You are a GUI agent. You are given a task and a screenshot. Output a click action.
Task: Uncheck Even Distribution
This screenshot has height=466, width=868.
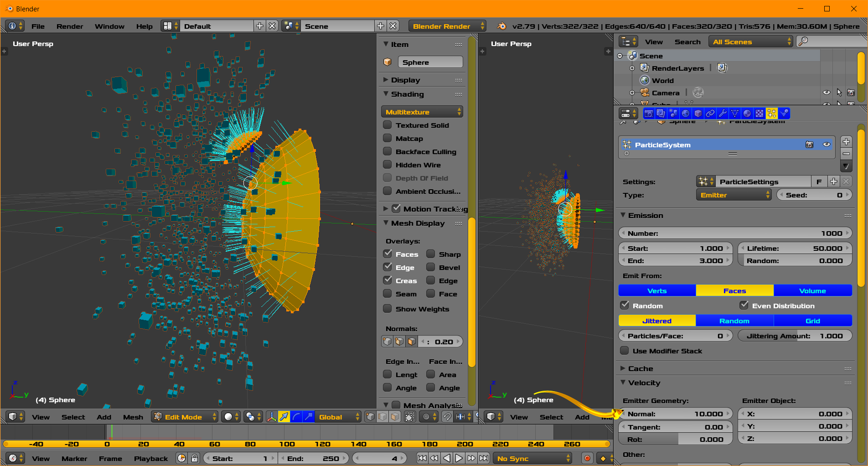(x=744, y=305)
